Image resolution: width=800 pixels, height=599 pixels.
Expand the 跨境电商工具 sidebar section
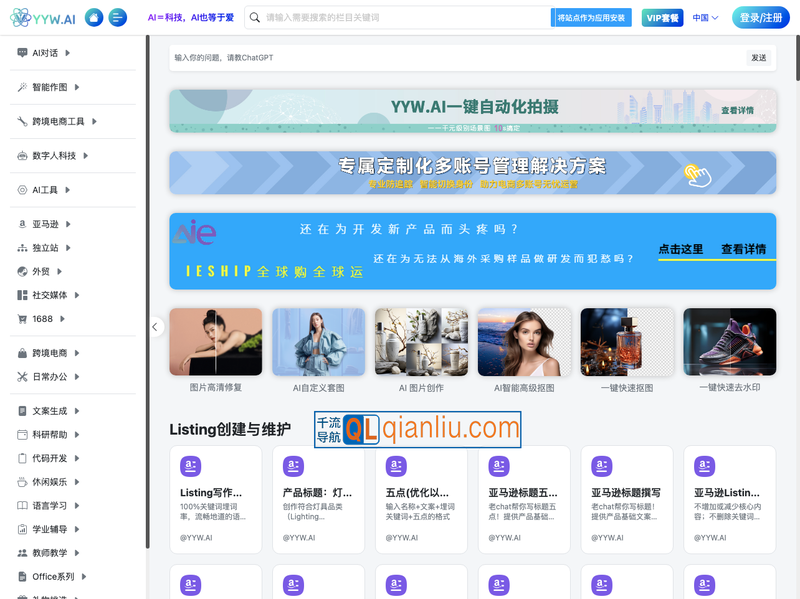[x=58, y=121]
